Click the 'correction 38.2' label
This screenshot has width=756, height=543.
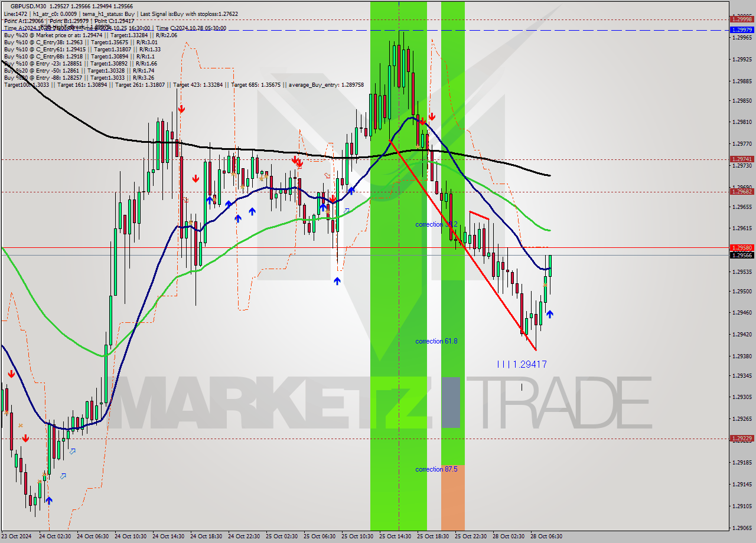[436, 224]
